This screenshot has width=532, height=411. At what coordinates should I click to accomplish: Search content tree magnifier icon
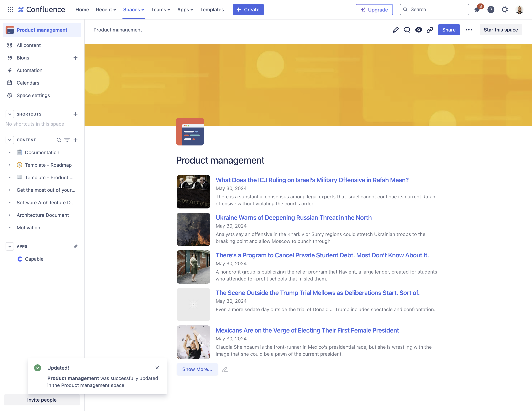(x=59, y=140)
